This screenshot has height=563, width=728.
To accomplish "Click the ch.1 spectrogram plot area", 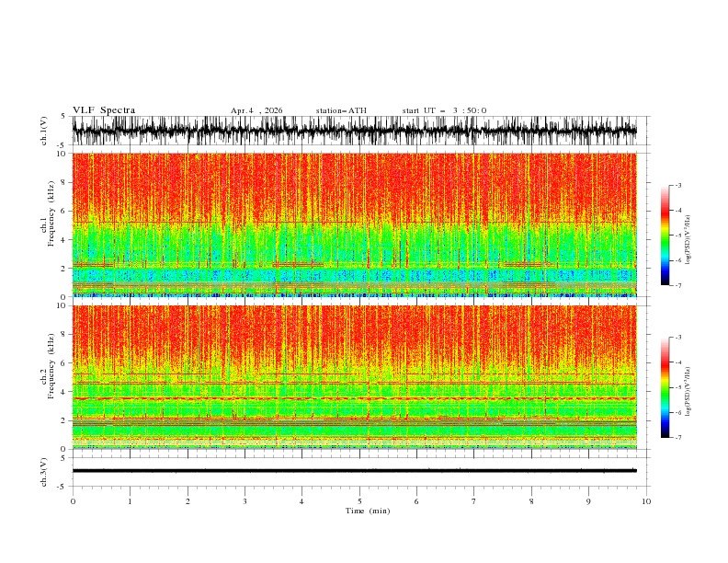I will [x=355, y=224].
